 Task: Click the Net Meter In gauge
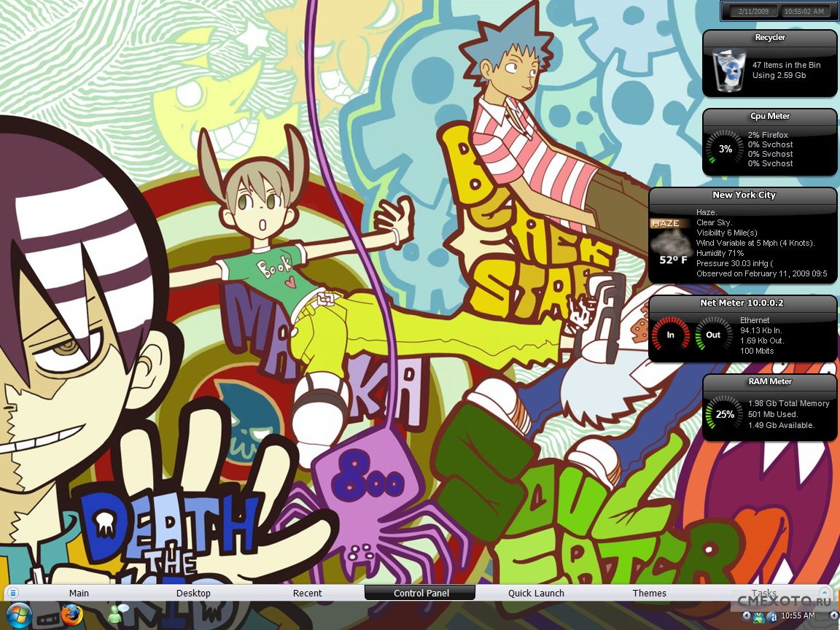tap(670, 335)
